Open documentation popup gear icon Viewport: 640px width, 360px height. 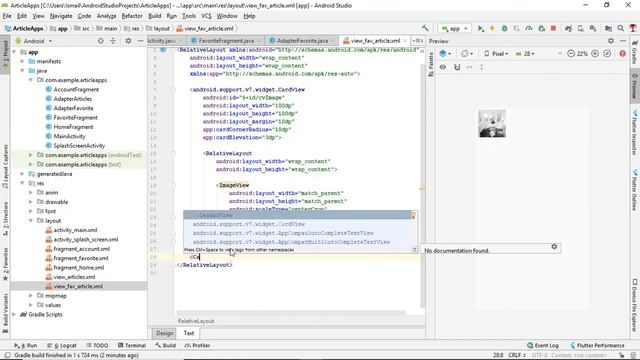(x=554, y=247)
